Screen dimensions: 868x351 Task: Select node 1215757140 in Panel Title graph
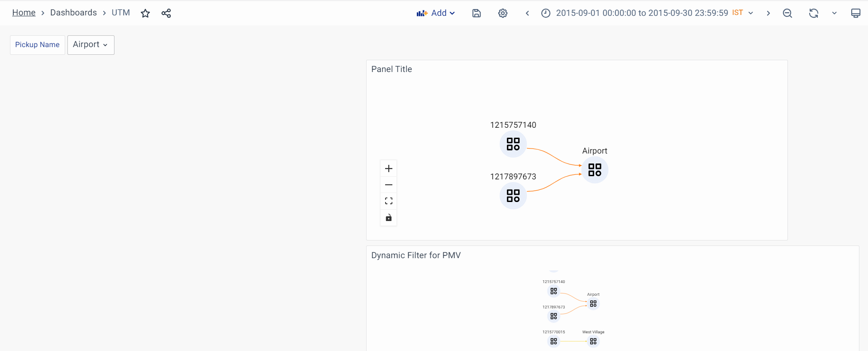coord(513,144)
